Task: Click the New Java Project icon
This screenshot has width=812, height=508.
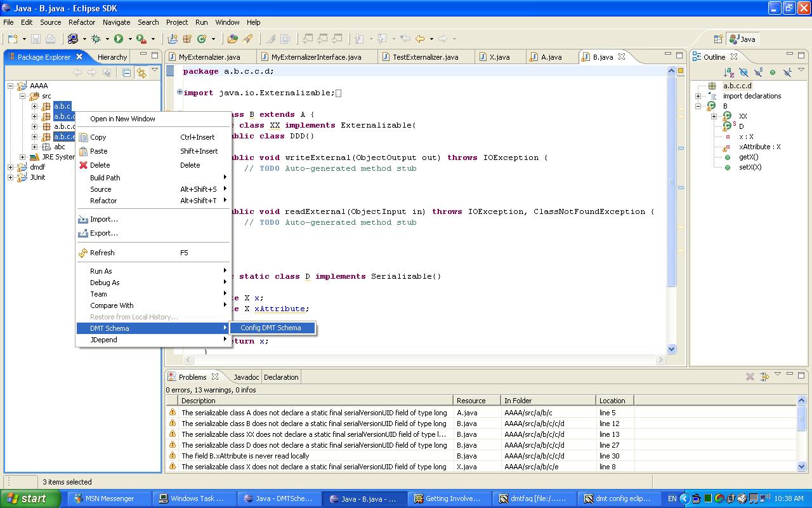Action: click(171, 39)
